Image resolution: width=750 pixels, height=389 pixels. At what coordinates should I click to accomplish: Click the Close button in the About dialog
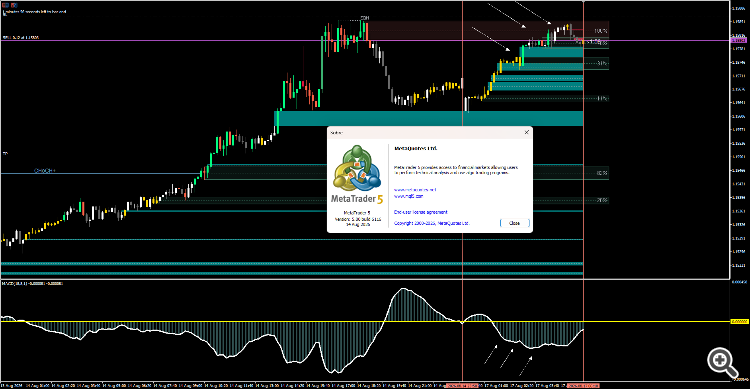(514, 223)
